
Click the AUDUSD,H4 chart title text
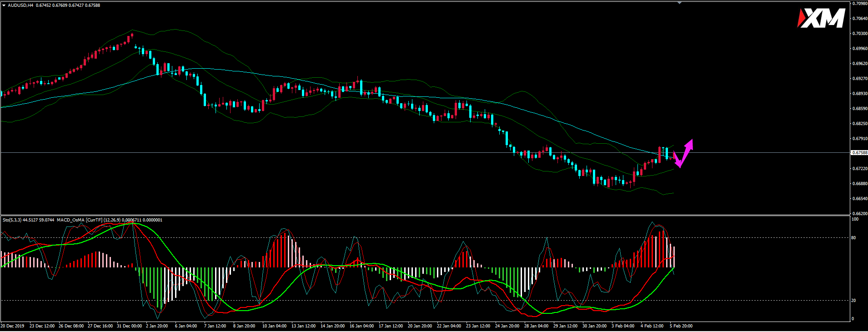pos(20,5)
